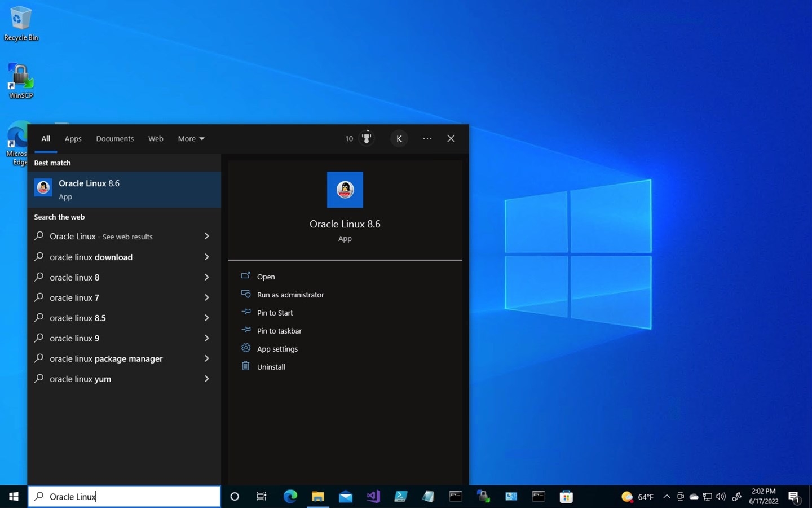Open the Mail app on the taskbar
Viewport: 812px width, 508px height.
tap(346, 497)
